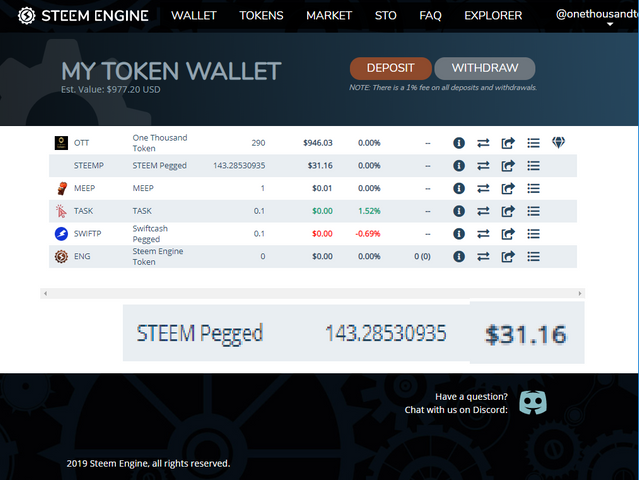The width and height of the screenshot is (639, 480).
Task: Select the 'One Thousand Token' name
Action: [160, 143]
